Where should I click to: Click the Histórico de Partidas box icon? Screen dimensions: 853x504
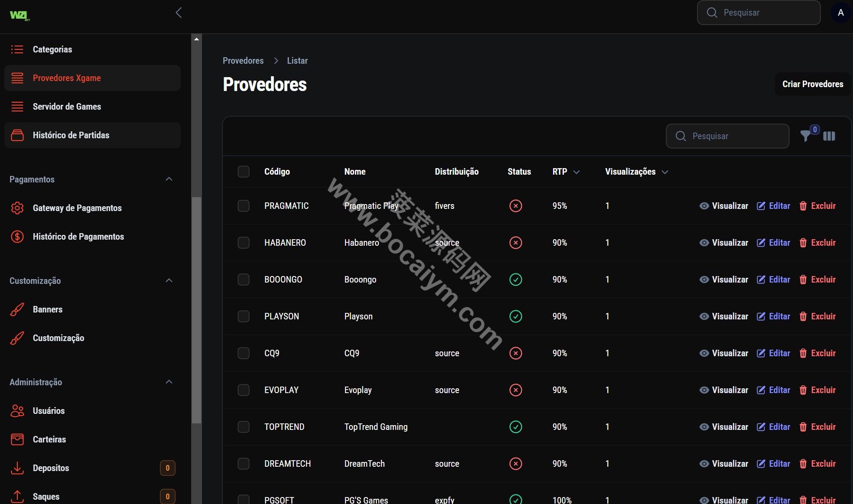click(x=17, y=135)
